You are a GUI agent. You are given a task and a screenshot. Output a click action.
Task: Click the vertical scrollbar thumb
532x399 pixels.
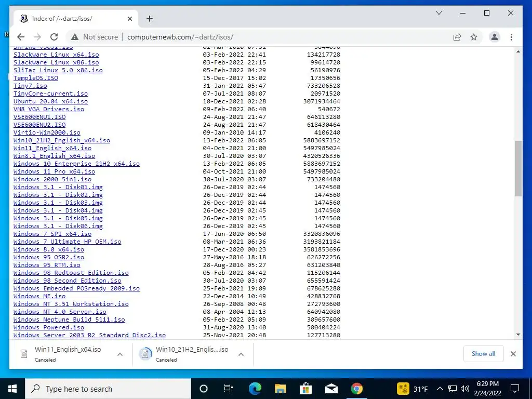(x=518, y=168)
